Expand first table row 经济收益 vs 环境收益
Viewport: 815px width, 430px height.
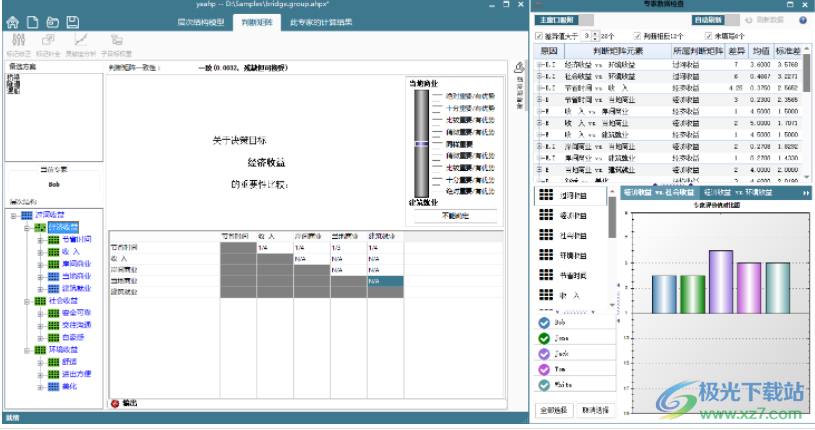point(540,65)
